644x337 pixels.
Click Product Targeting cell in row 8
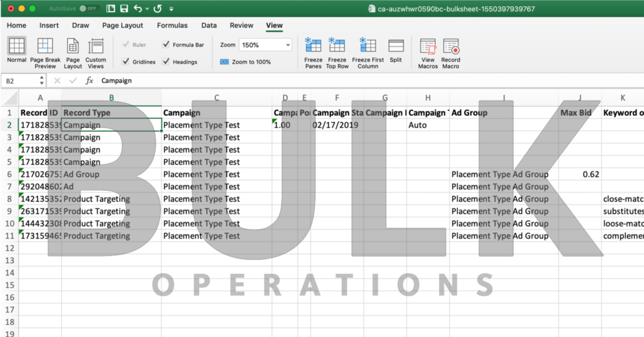111,199
